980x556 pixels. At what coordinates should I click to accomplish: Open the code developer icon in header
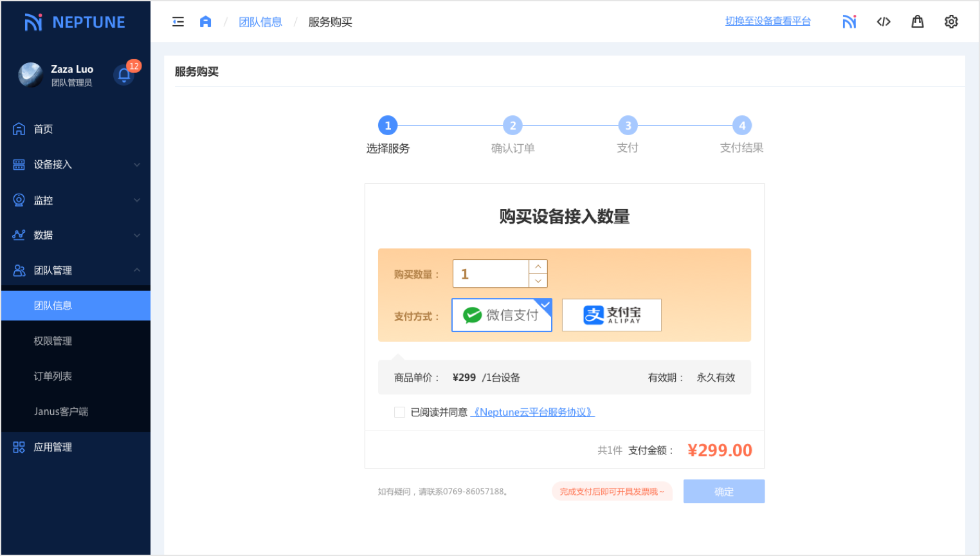coord(884,22)
